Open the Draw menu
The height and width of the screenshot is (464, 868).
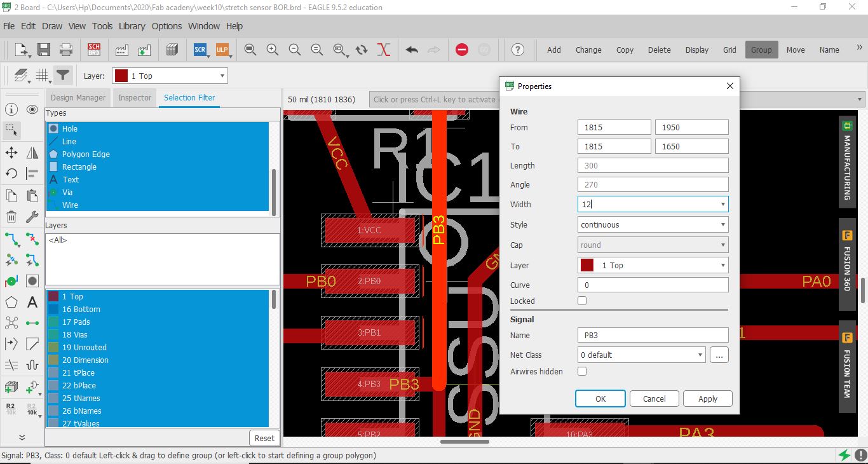coord(52,26)
